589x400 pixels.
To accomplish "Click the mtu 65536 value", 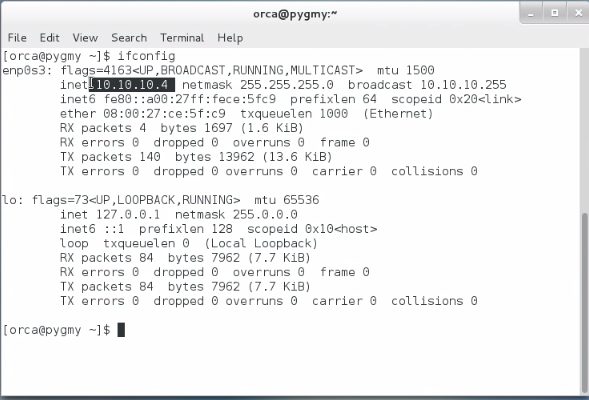I will pos(301,200).
